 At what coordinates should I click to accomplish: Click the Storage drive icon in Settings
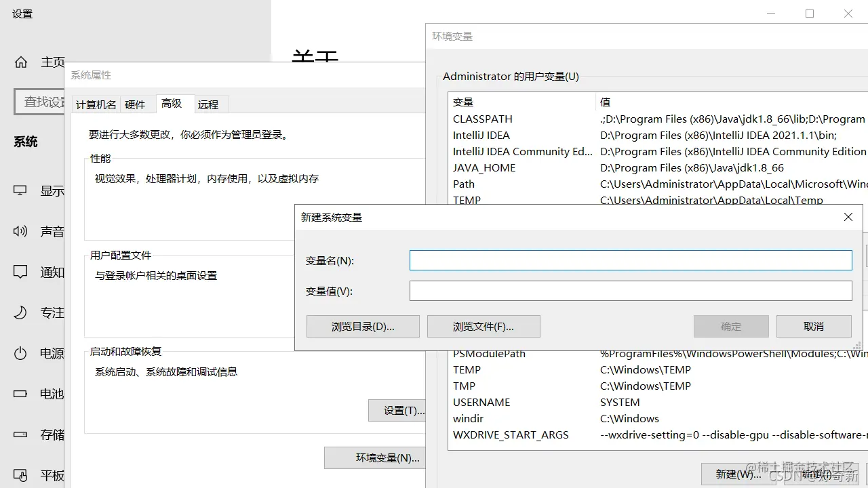[20, 434]
